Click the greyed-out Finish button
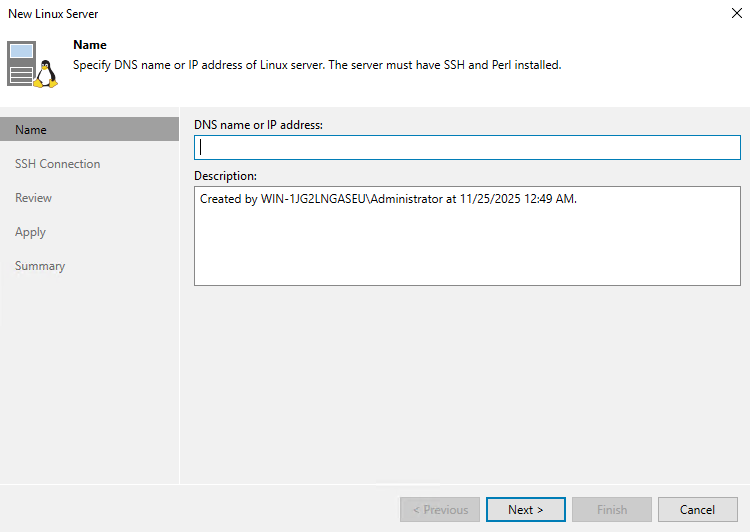The width and height of the screenshot is (750, 532). tap(612, 509)
